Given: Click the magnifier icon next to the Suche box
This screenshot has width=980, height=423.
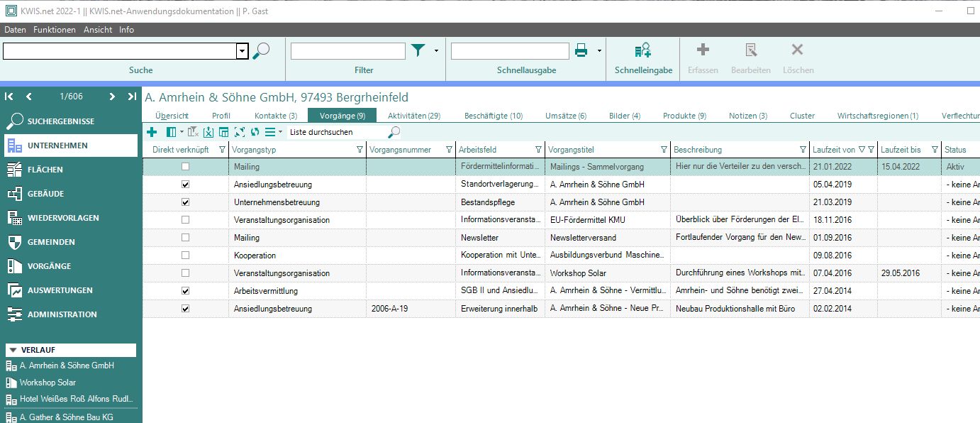Looking at the screenshot, I should [x=261, y=50].
